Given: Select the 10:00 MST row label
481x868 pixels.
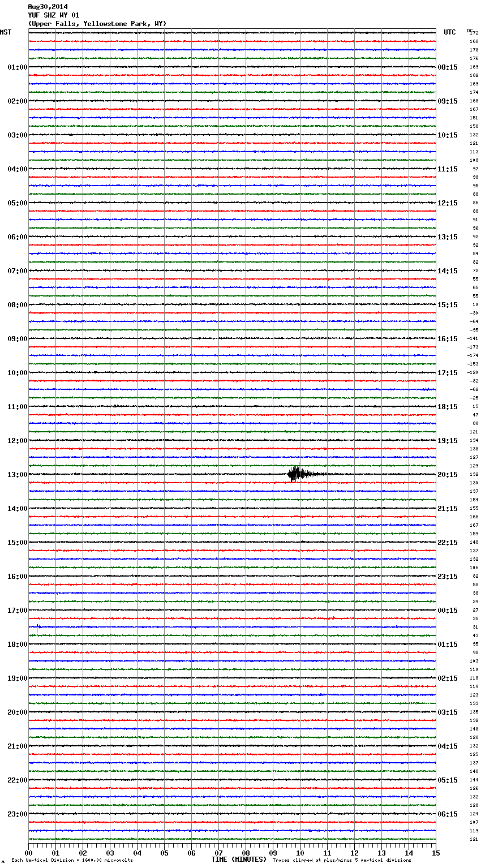Looking at the screenshot, I should [x=18, y=373].
